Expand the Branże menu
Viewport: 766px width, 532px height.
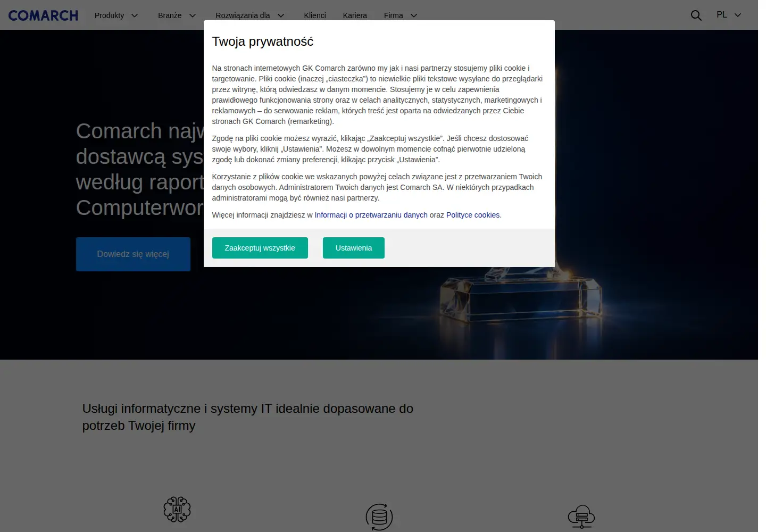(x=177, y=15)
